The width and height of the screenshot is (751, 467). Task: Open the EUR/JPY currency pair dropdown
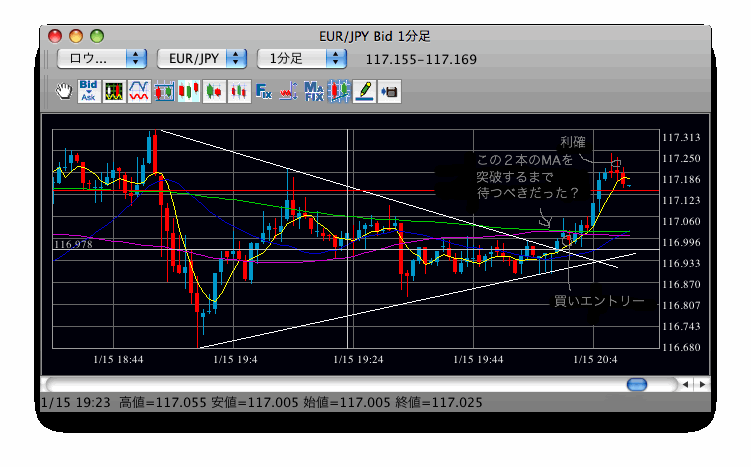click(202, 59)
